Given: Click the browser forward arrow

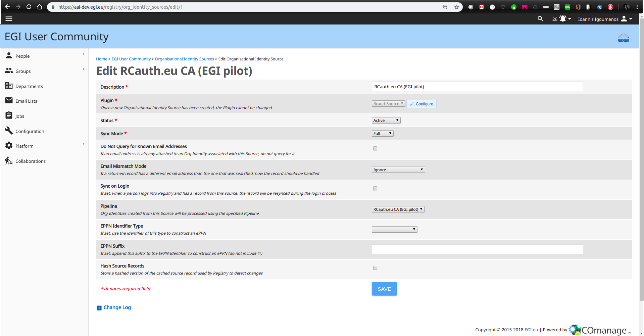Looking at the screenshot, I should point(18,7).
